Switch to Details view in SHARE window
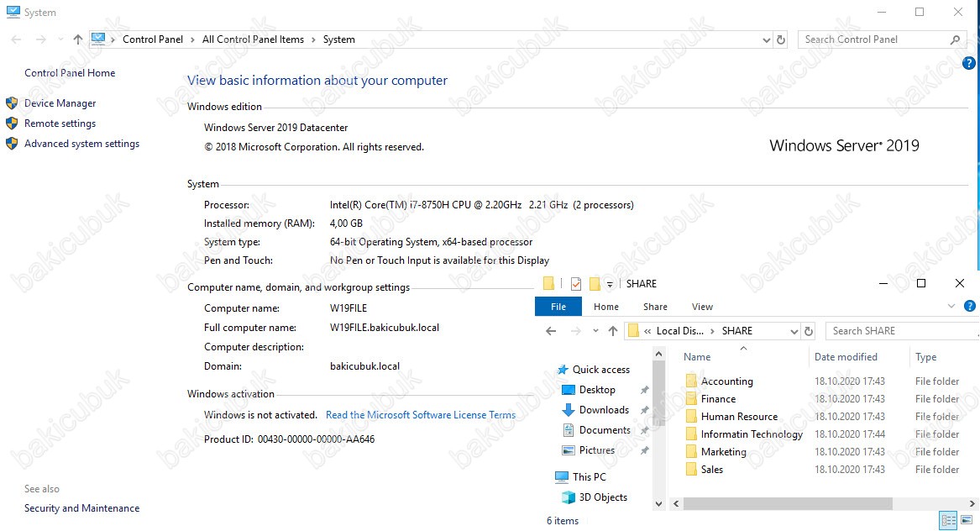The width and height of the screenshot is (980, 531). (x=948, y=520)
